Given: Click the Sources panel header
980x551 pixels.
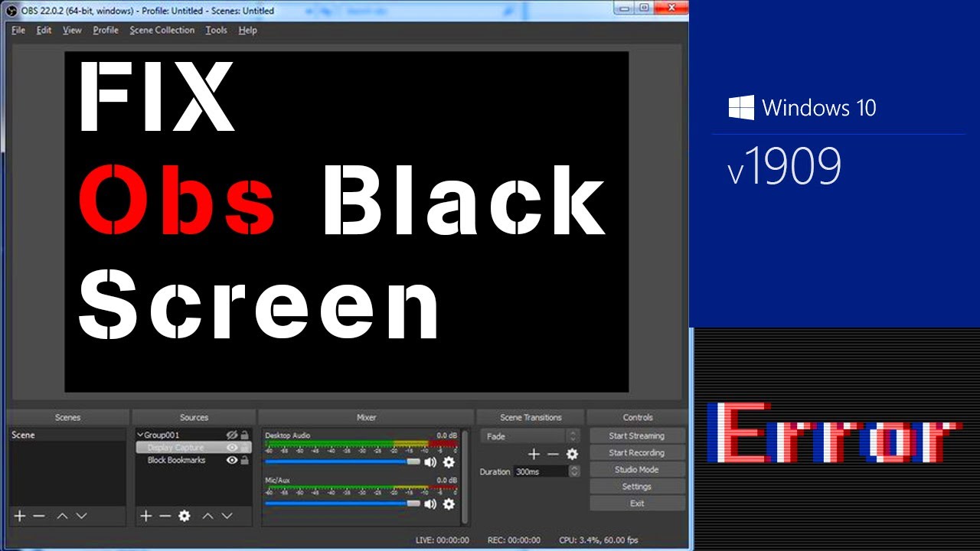Looking at the screenshot, I should pos(194,417).
